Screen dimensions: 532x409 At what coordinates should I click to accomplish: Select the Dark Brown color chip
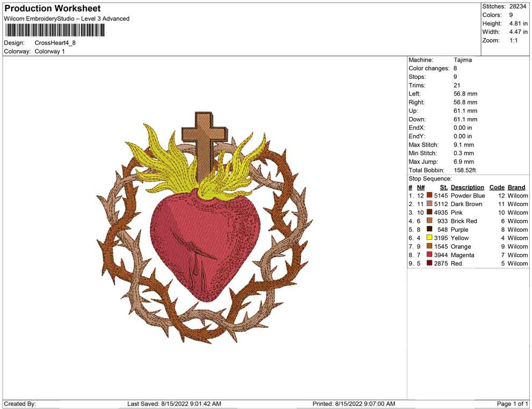click(x=429, y=204)
